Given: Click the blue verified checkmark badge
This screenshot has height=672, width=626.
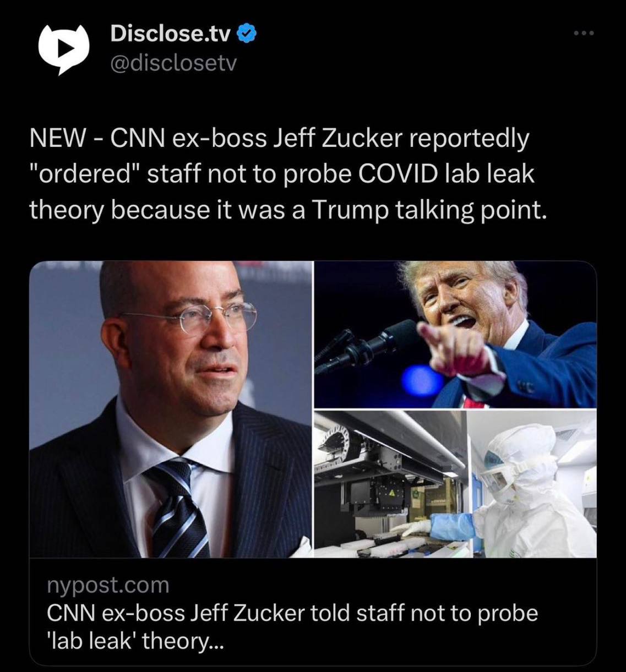Looking at the screenshot, I should pyautogui.click(x=246, y=34).
